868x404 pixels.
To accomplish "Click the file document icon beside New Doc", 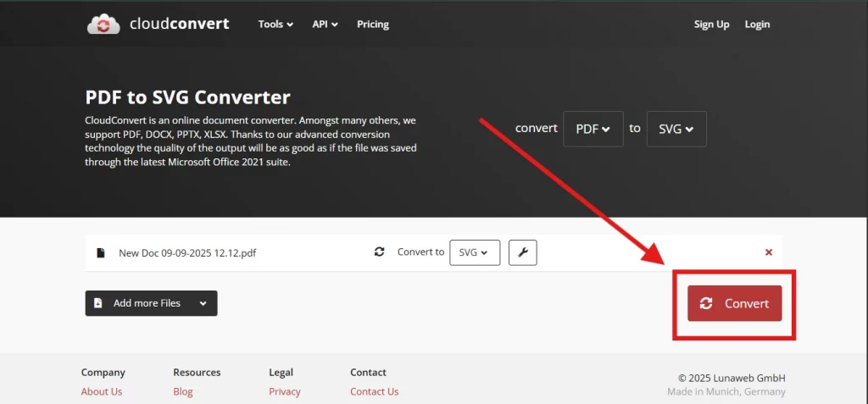I will 100,253.
